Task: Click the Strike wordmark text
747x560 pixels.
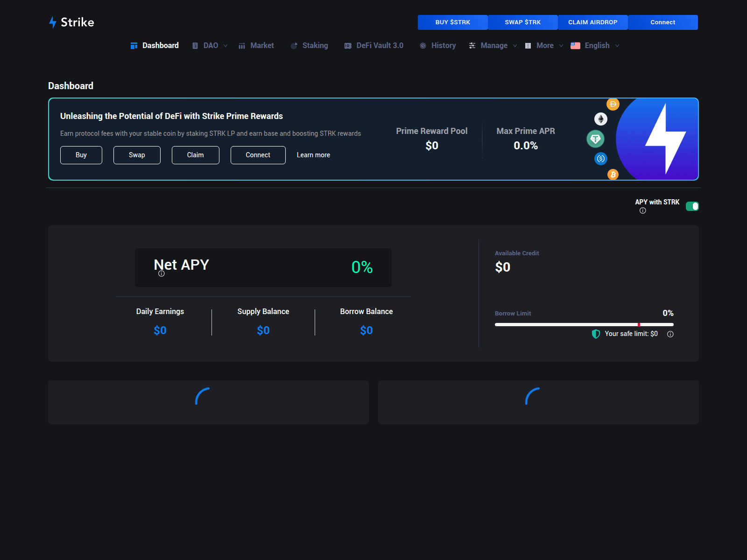Action: coord(78,22)
